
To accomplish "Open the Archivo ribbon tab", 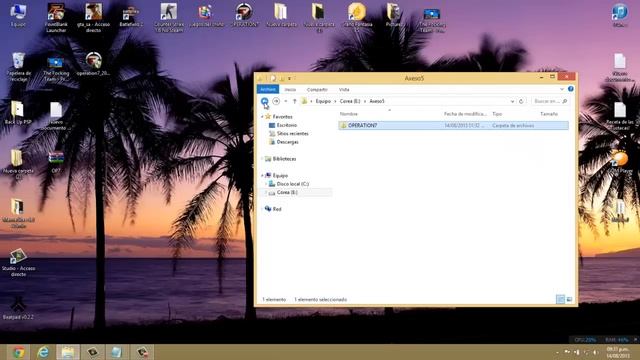I will click(x=268, y=89).
